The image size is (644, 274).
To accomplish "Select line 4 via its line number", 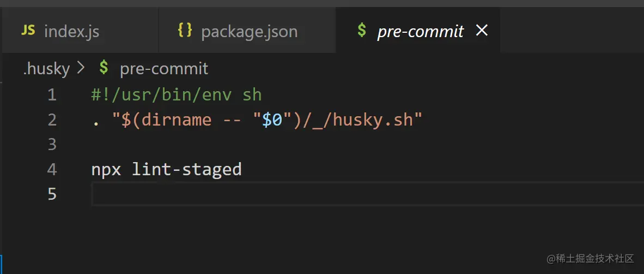I will [x=52, y=169].
